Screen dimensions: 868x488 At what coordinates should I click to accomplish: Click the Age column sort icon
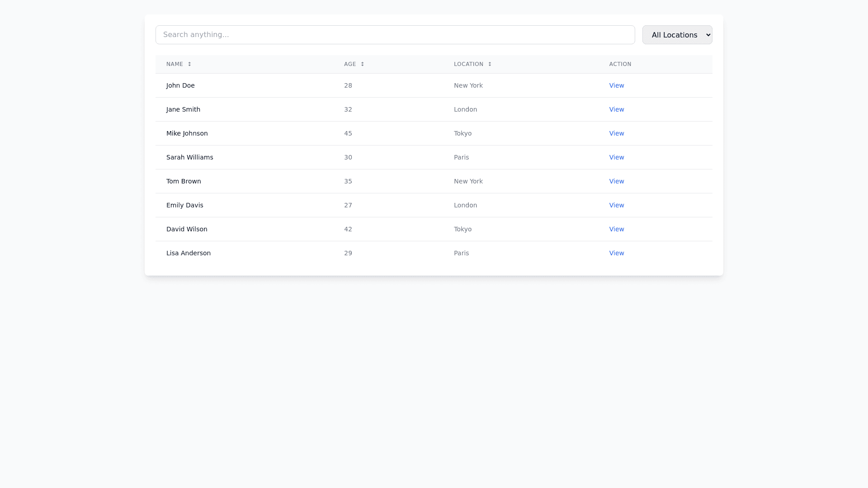(x=362, y=64)
